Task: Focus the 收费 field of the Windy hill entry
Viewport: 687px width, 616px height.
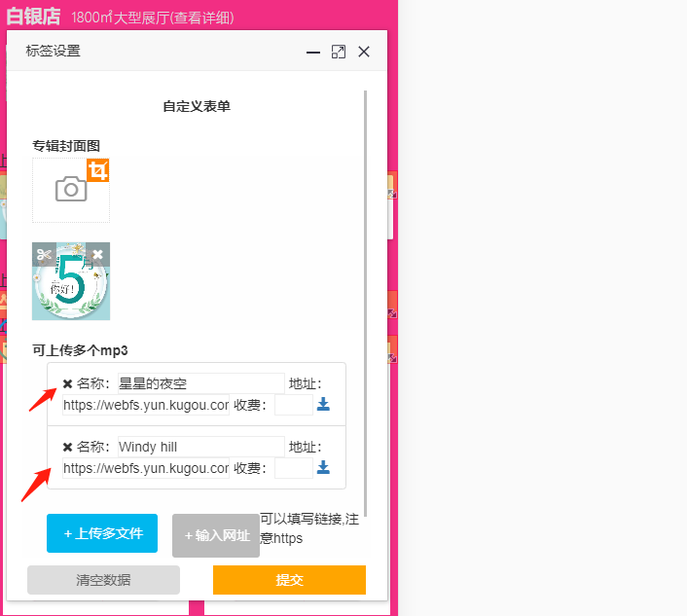Action: pyautogui.click(x=294, y=468)
